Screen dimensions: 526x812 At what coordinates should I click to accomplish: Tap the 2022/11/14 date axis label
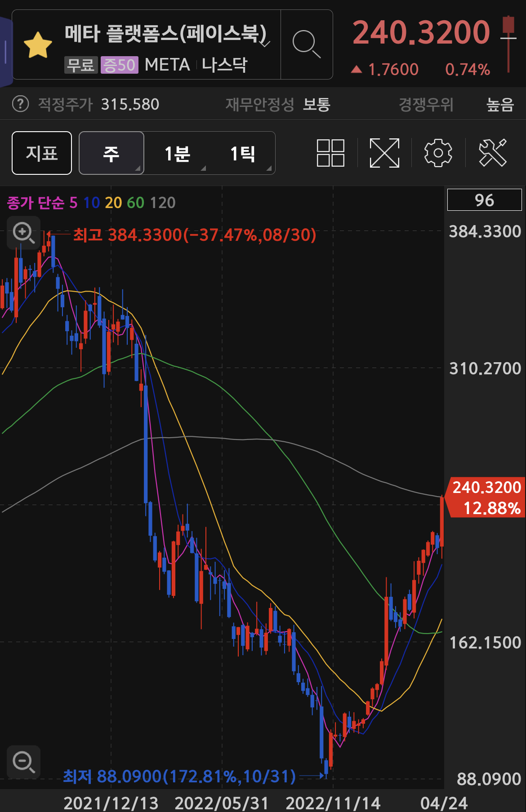(333, 803)
